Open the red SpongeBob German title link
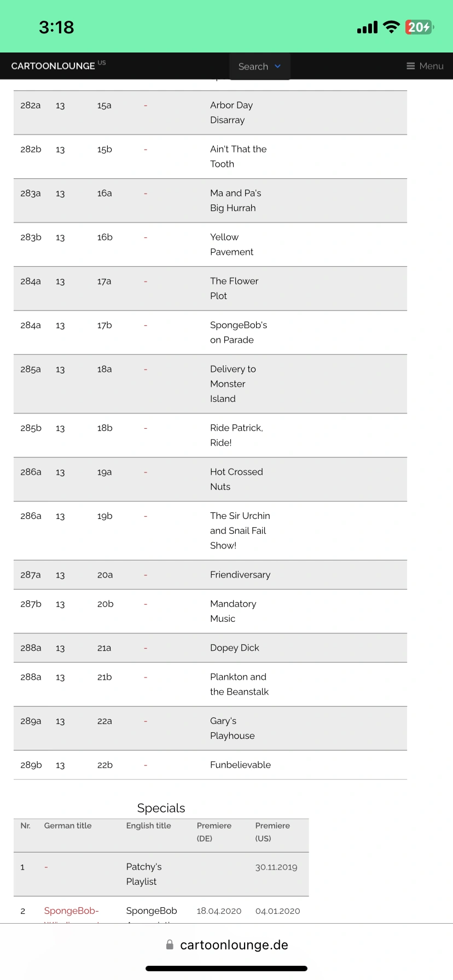Viewport: 453px width, 980px height. click(71, 911)
